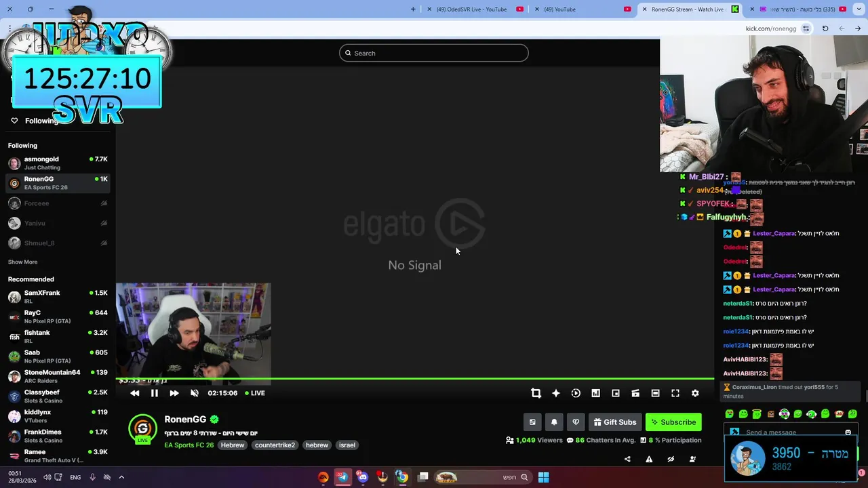This screenshot has width=868, height=488.
Task: Toggle mini player icon
Action: [616, 393]
